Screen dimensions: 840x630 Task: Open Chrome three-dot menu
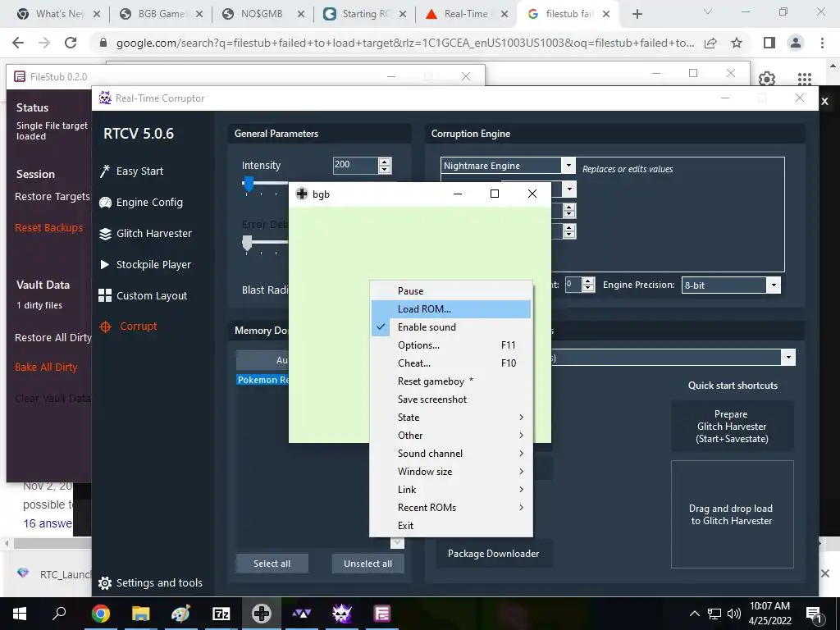822,43
